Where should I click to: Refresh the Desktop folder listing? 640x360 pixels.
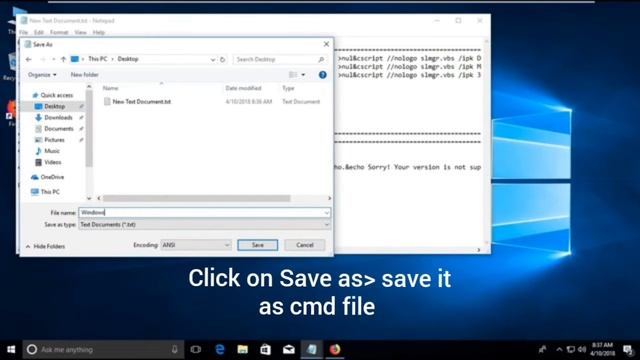tap(222, 59)
